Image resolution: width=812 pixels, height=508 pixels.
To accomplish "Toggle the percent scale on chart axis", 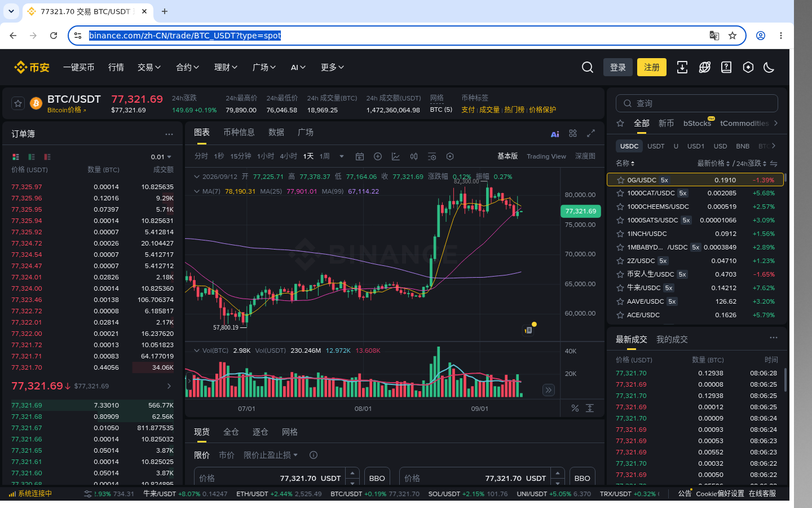I will click(575, 408).
